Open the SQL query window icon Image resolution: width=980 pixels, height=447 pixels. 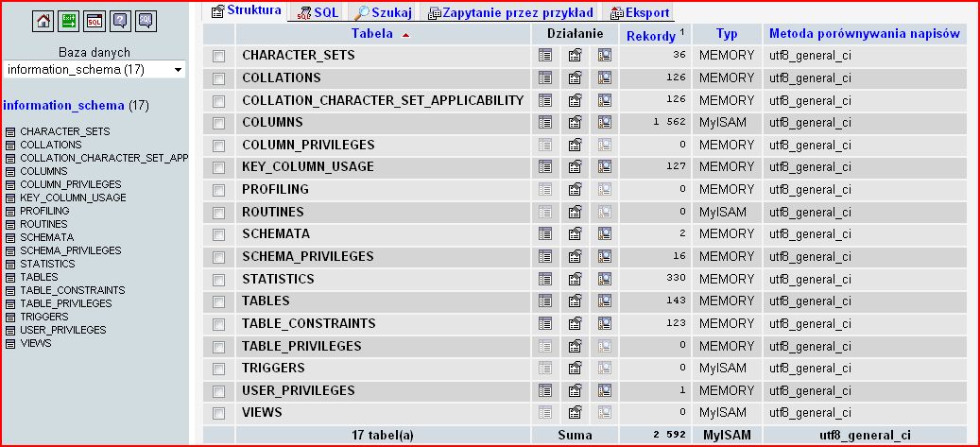pyautogui.click(x=95, y=21)
